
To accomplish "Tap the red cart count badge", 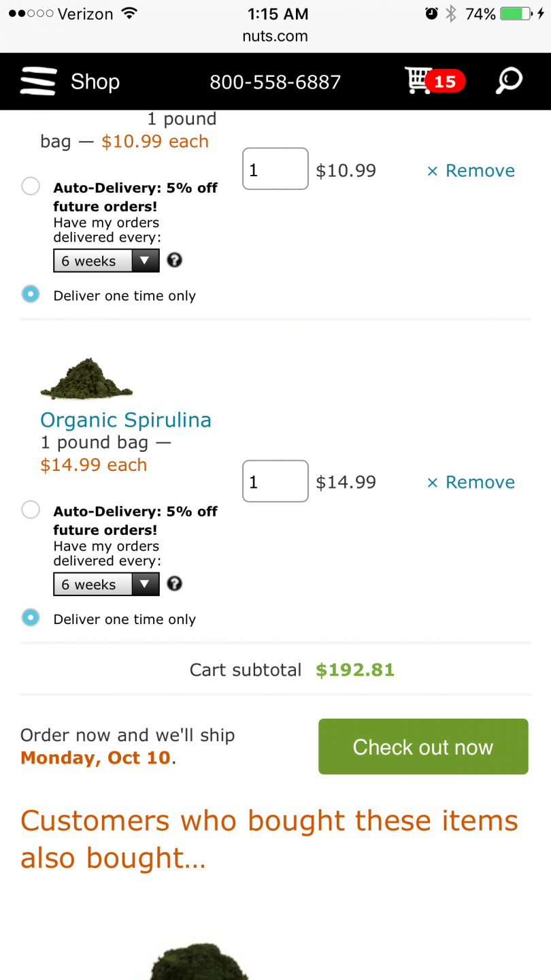I will (445, 82).
